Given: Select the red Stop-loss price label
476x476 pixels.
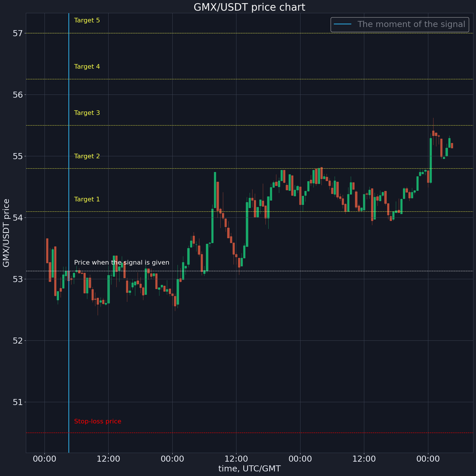Looking at the screenshot, I should pyautogui.click(x=98, y=421).
